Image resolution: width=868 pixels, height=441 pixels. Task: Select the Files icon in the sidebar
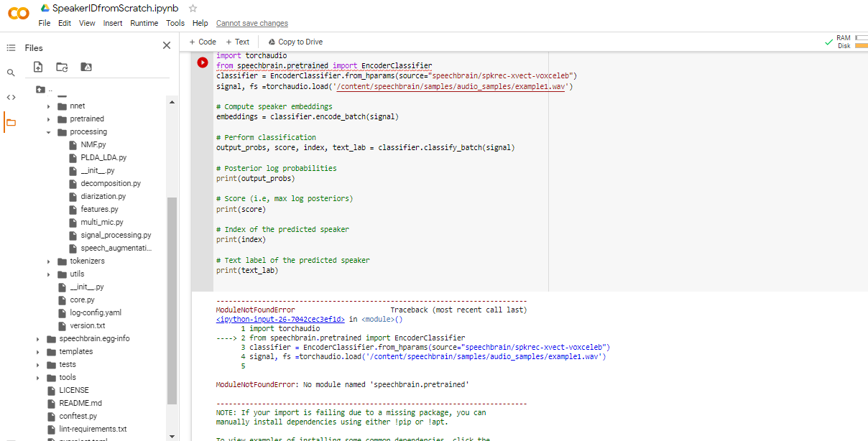pos(10,122)
